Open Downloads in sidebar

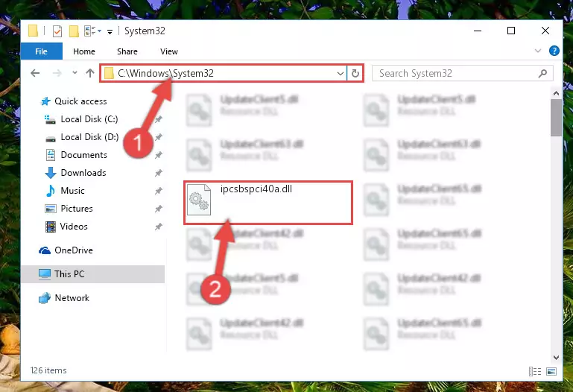click(x=83, y=173)
